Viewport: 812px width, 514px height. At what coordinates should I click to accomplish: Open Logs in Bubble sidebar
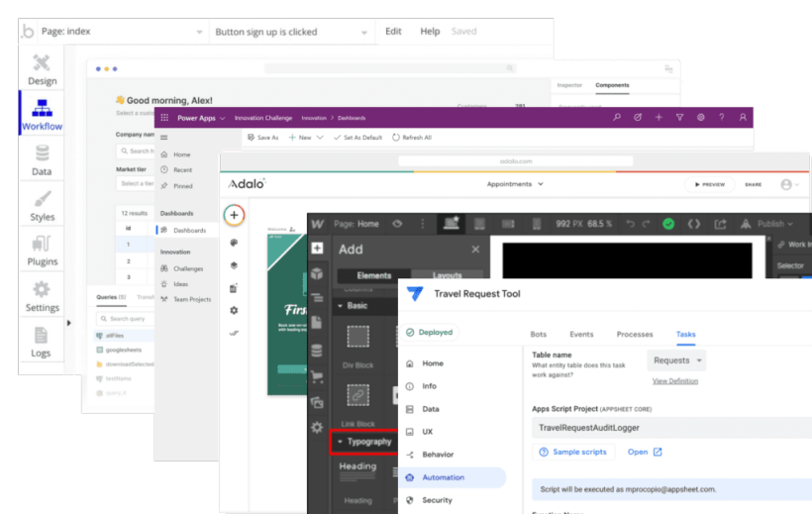click(41, 342)
